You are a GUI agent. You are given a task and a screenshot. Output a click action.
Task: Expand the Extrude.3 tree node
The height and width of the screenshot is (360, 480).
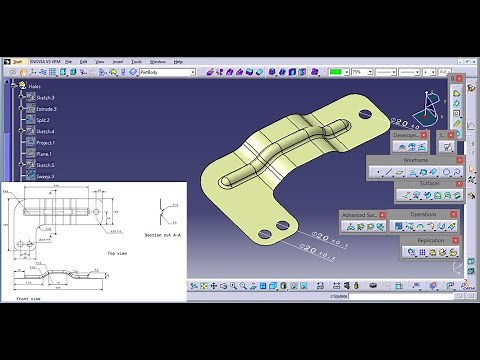21,109
